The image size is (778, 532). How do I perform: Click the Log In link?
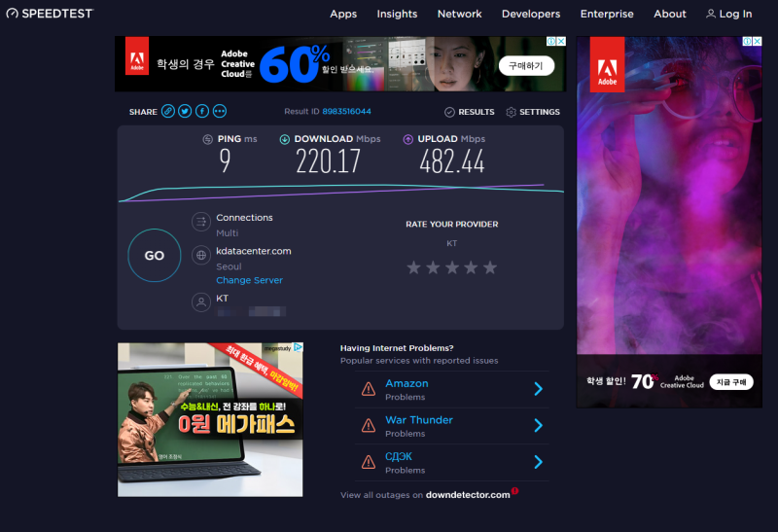(735, 14)
